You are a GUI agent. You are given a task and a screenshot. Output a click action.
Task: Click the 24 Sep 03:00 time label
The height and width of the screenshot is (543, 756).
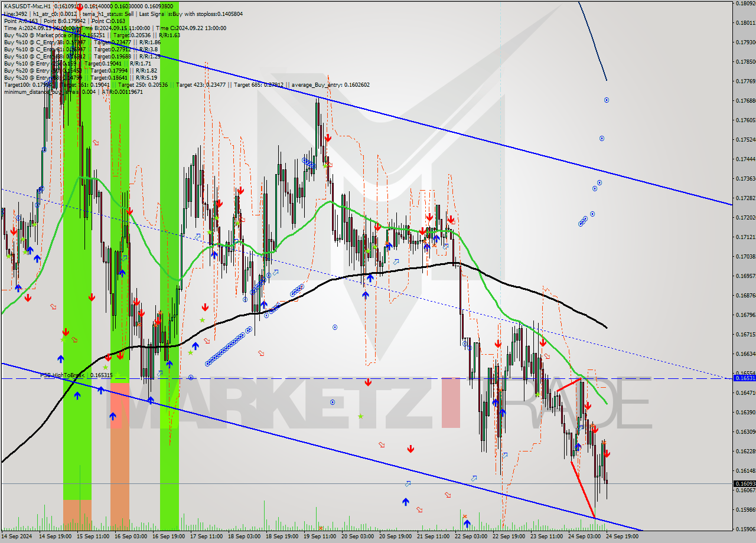(584, 537)
